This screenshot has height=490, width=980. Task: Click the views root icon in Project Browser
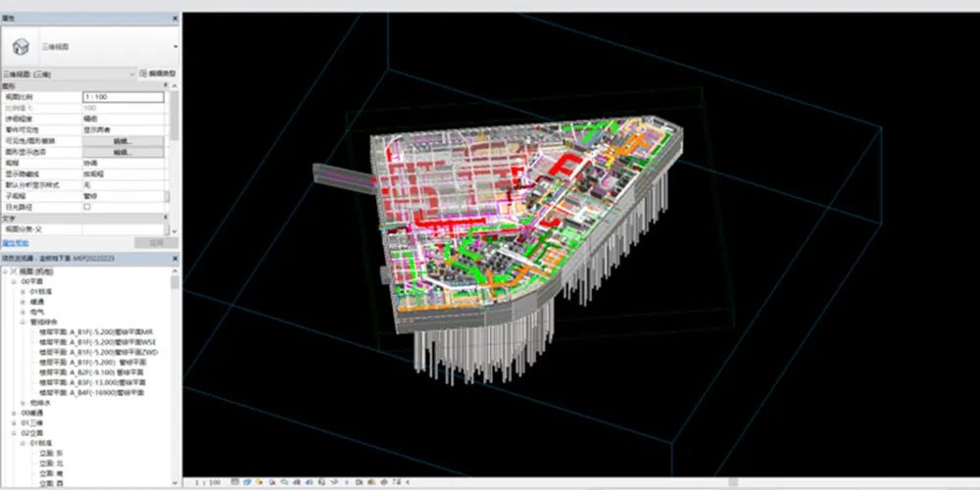[x=15, y=271]
